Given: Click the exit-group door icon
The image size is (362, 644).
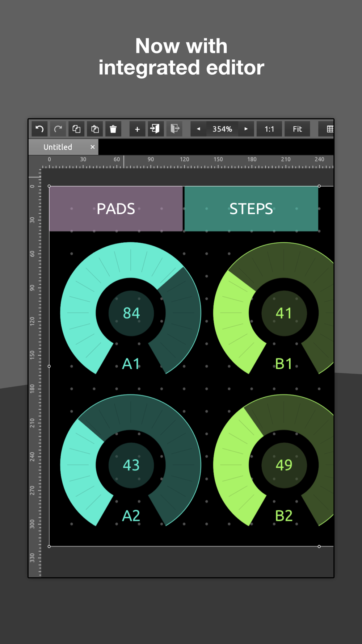Looking at the screenshot, I should coord(174,129).
